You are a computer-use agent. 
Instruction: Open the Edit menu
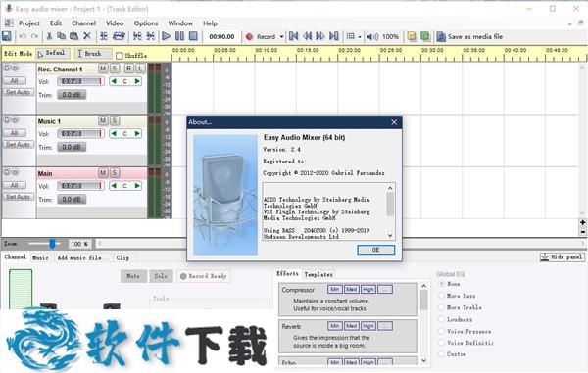pos(56,23)
